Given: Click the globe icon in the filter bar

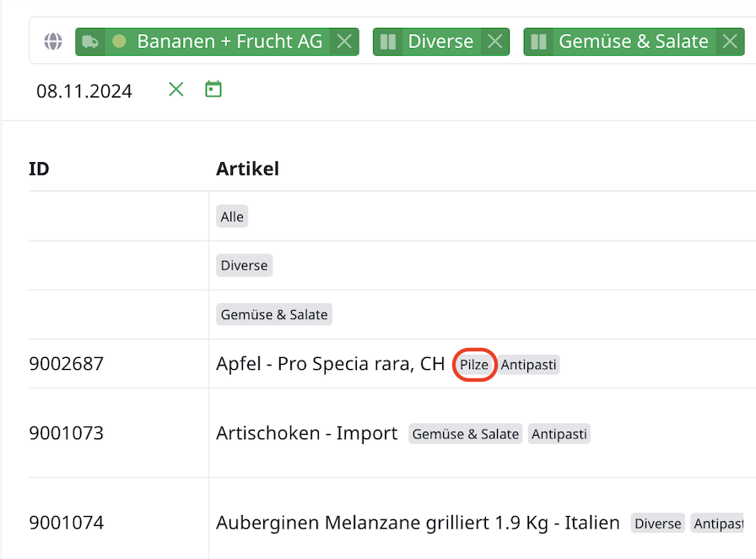Looking at the screenshot, I should pyautogui.click(x=53, y=41).
